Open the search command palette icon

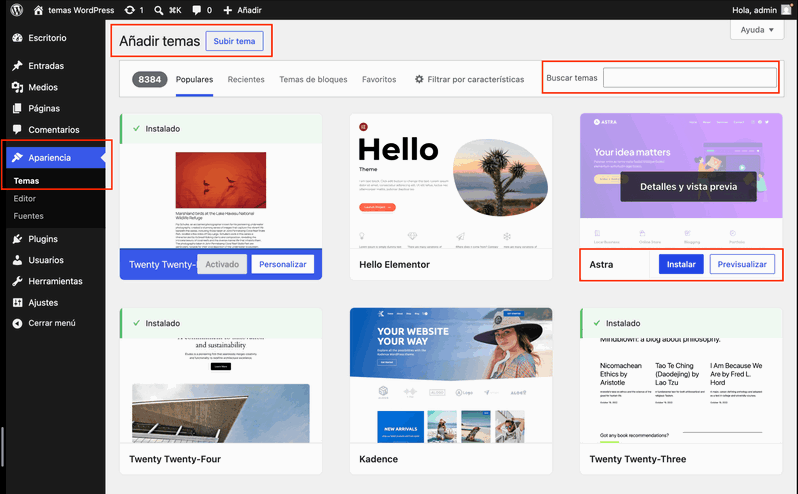click(x=159, y=10)
